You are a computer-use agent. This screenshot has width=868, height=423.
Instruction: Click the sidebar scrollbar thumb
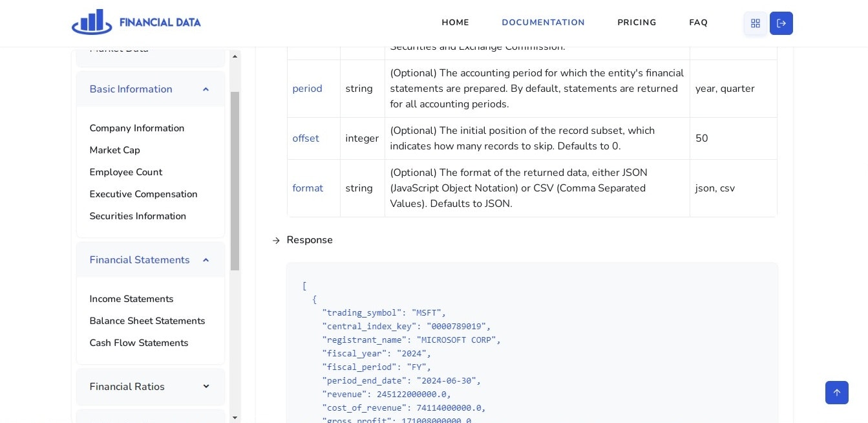click(x=235, y=181)
